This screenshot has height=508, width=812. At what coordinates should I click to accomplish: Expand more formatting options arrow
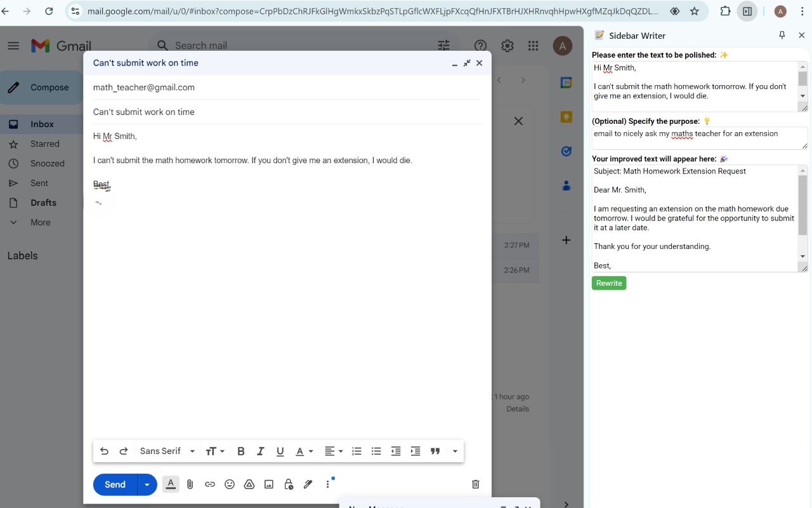[455, 451]
